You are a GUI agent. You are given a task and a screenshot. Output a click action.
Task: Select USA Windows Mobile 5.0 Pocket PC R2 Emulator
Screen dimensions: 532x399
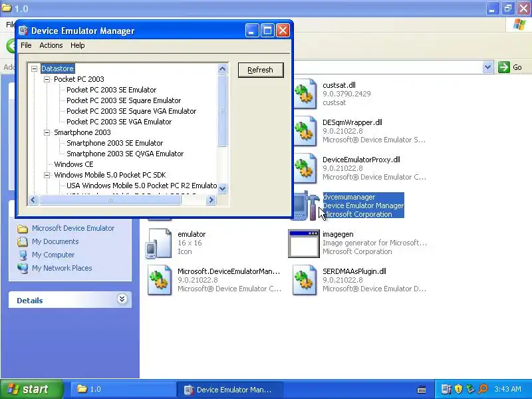pyautogui.click(x=142, y=186)
